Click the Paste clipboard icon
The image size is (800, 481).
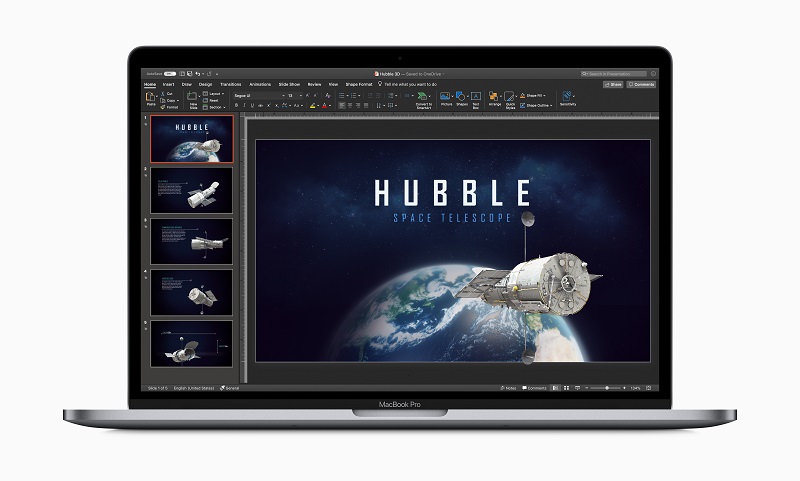point(151,97)
